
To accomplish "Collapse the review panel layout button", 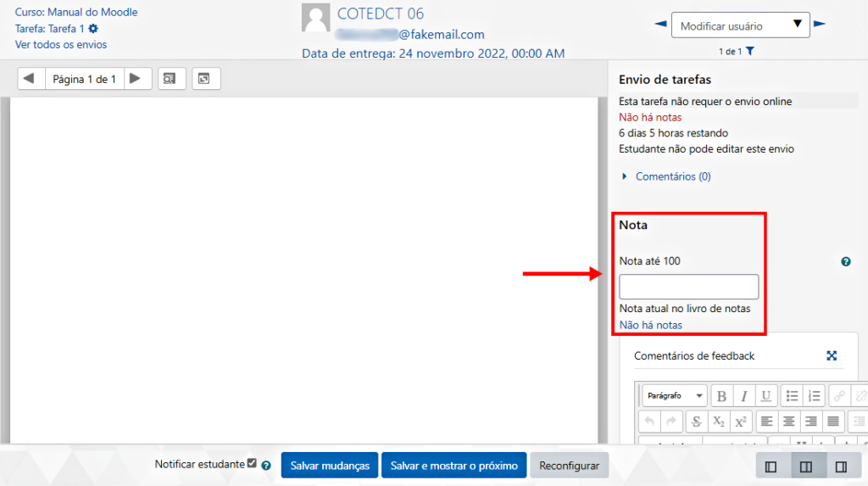I will tap(771, 466).
